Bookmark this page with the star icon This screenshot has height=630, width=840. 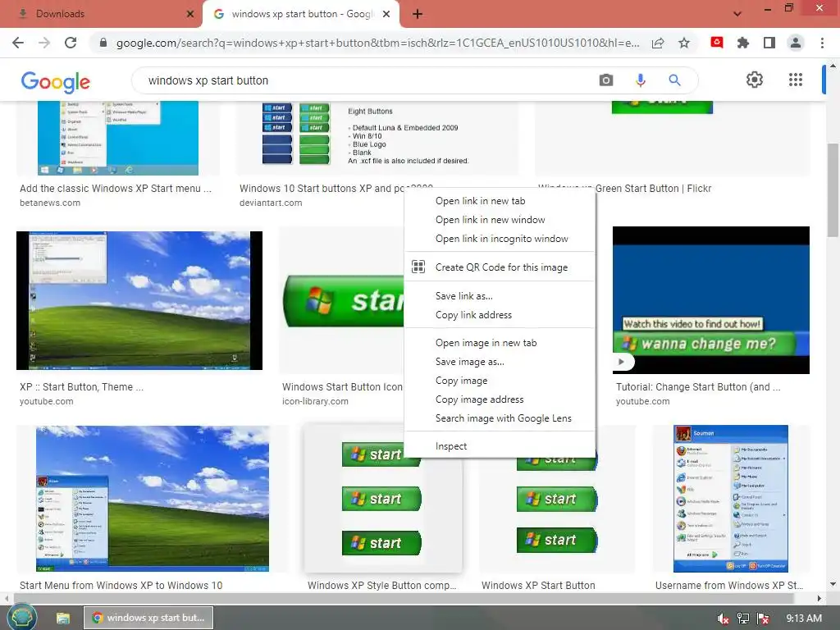tap(684, 43)
